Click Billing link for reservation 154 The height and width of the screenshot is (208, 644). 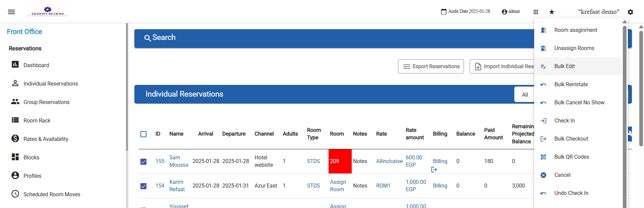click(440, 186)
